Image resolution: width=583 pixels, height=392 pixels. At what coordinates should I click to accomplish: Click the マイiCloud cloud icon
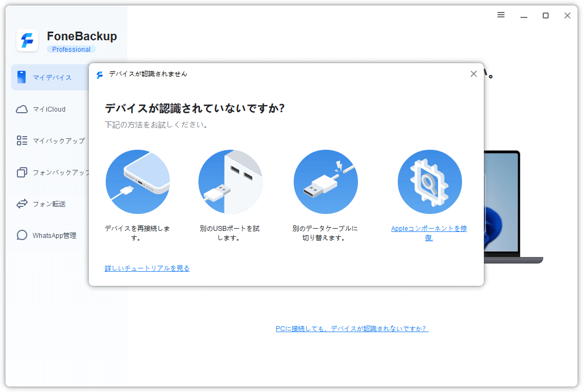point(22,109)
